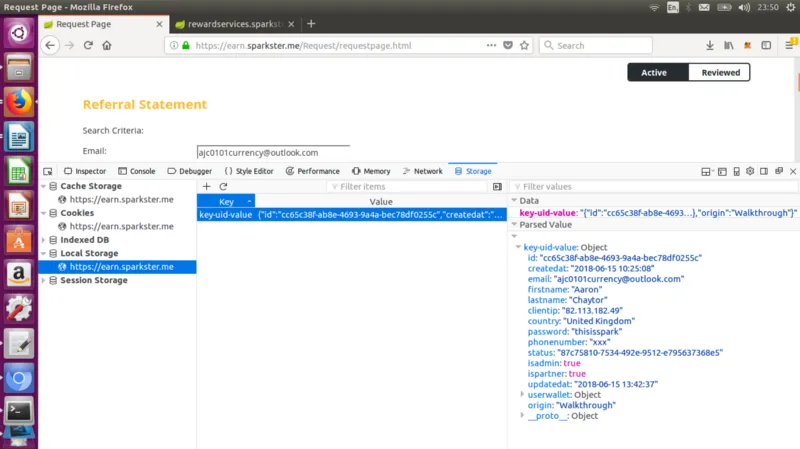Toggle responsive design mode icon

[736, 171]
